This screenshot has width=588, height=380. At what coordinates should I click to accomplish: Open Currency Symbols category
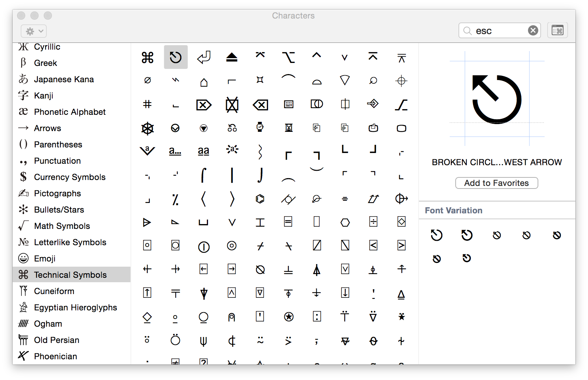(72, 177)
